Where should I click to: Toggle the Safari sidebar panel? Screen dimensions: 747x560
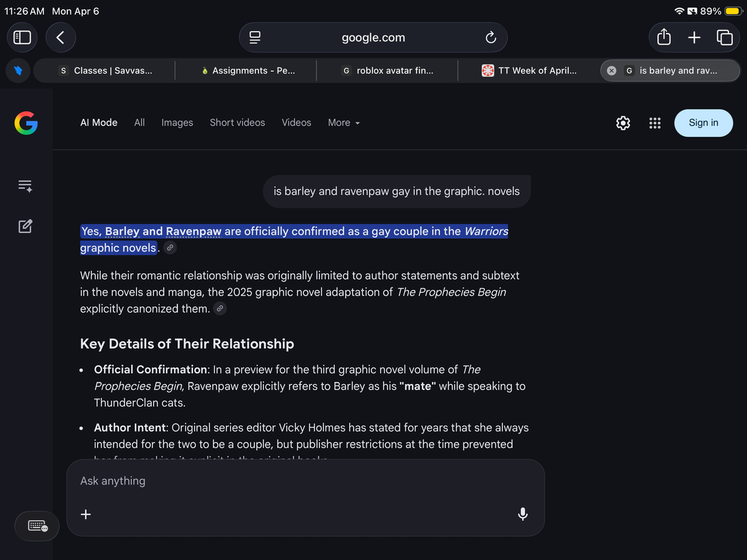(22, 37)
